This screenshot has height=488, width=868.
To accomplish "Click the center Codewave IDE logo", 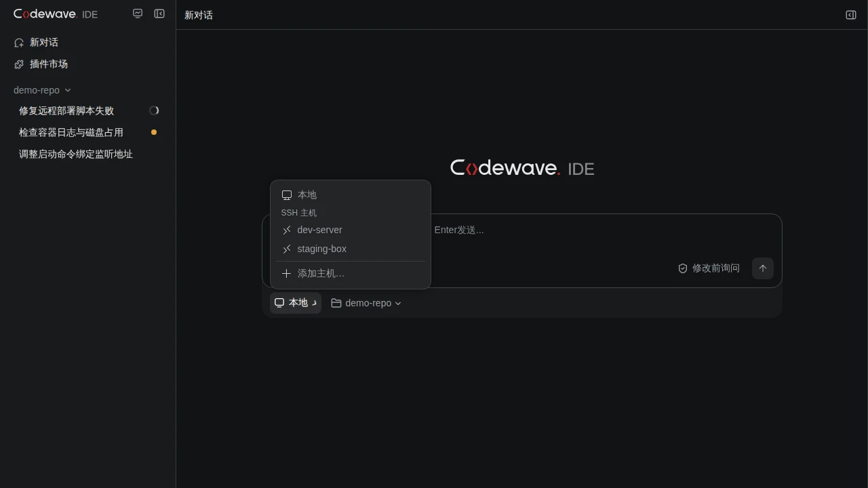I will tap(522, 168).
